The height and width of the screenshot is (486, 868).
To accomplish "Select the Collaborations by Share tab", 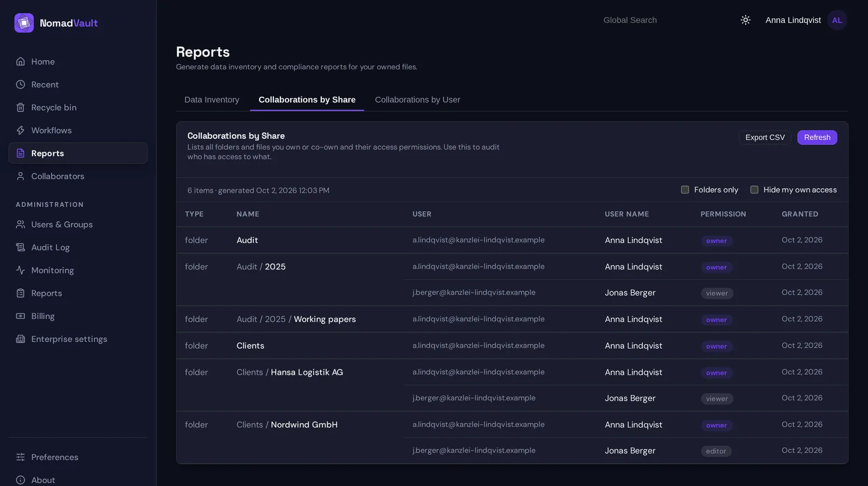I will (x=307, y=100).
